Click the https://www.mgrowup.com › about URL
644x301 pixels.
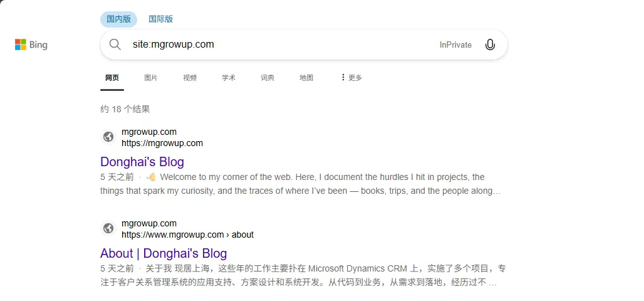[188, 235]
